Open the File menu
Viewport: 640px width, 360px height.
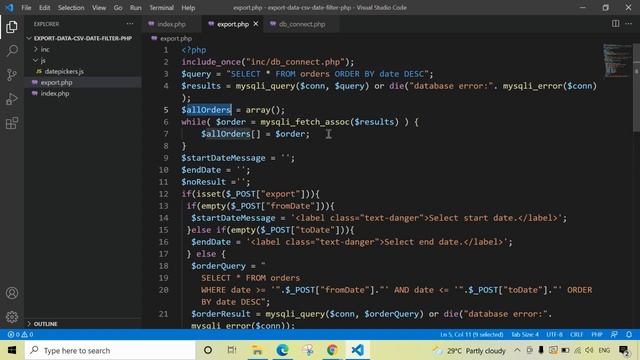26,8
